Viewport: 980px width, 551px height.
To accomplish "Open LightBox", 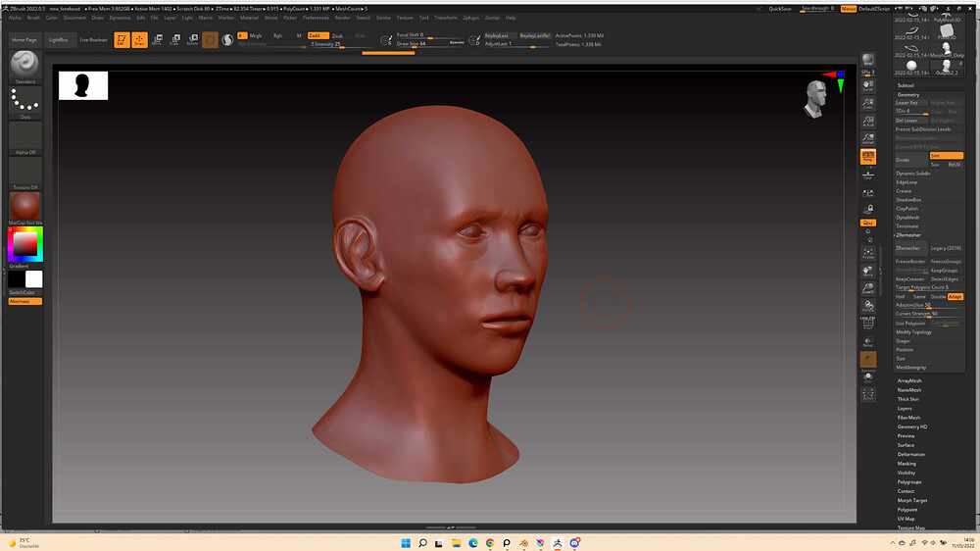I will pos(58,39).
